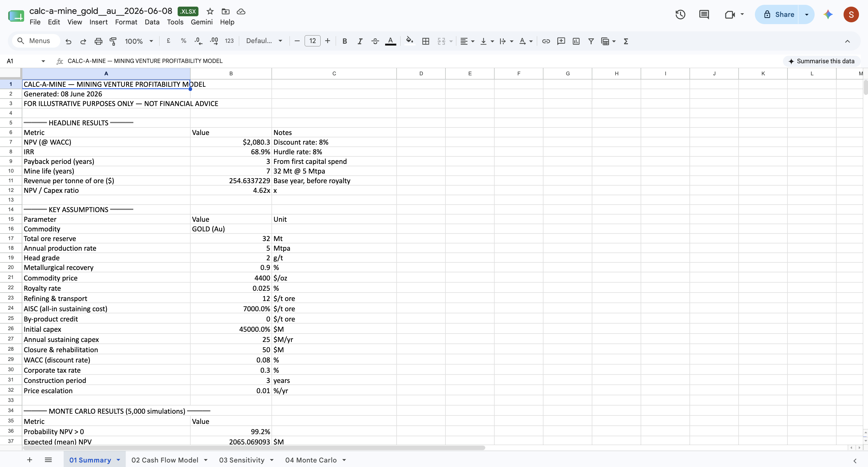868x467 pixels.
Task: Open the Functions sigma icon
Action: point(626,41)
